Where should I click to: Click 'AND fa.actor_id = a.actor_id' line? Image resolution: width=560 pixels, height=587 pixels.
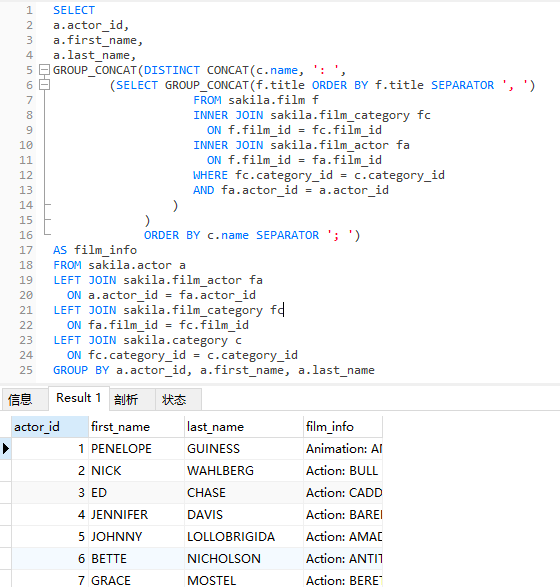(x=291, y=190)
